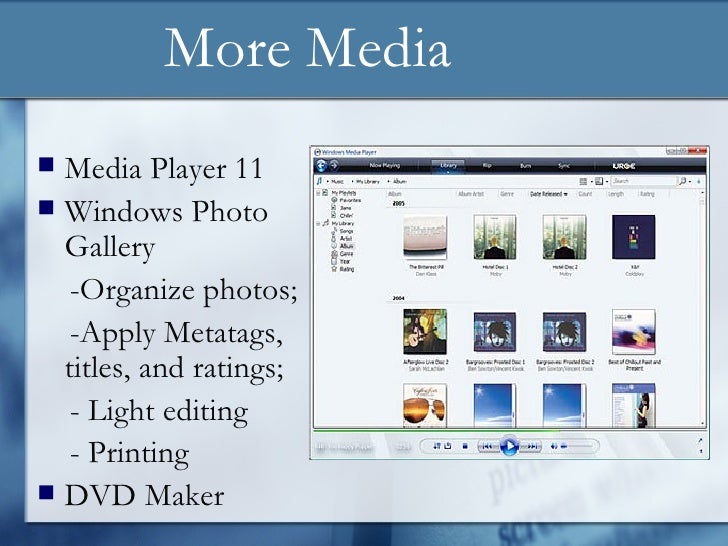Sort by the Count column header
Image resolution: width=728 pixels, height=546 pixels.
(x=585, y=194)
